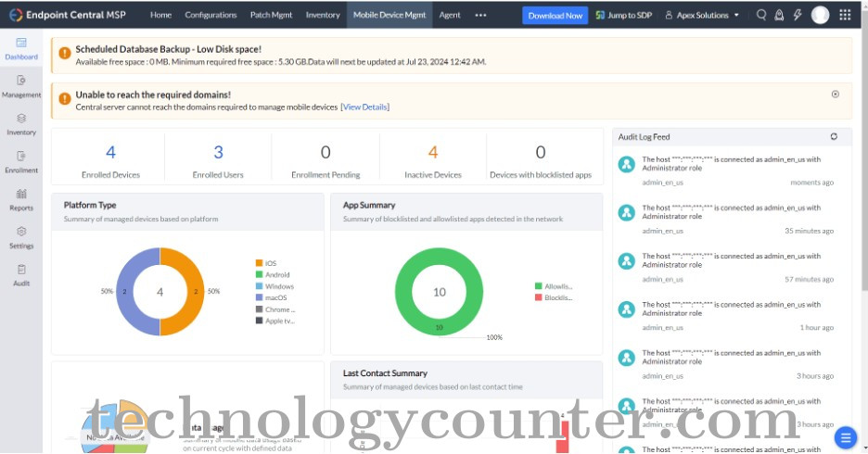
Task: Click the unreachable domains warning icon
Action: point(65,98)
